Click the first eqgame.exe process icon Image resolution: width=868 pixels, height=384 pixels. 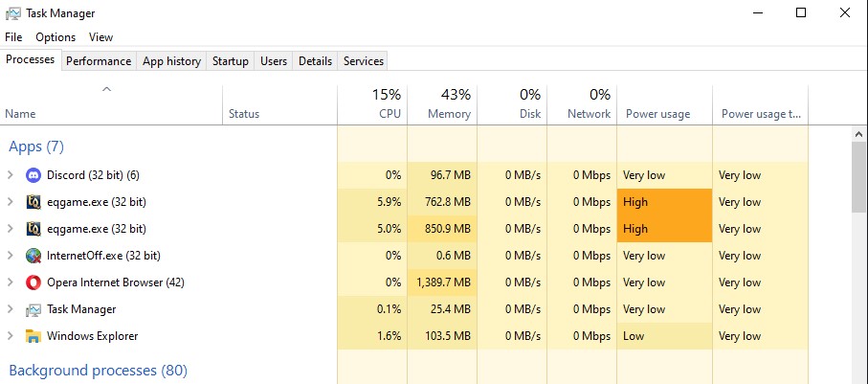(x=33, y=202)
